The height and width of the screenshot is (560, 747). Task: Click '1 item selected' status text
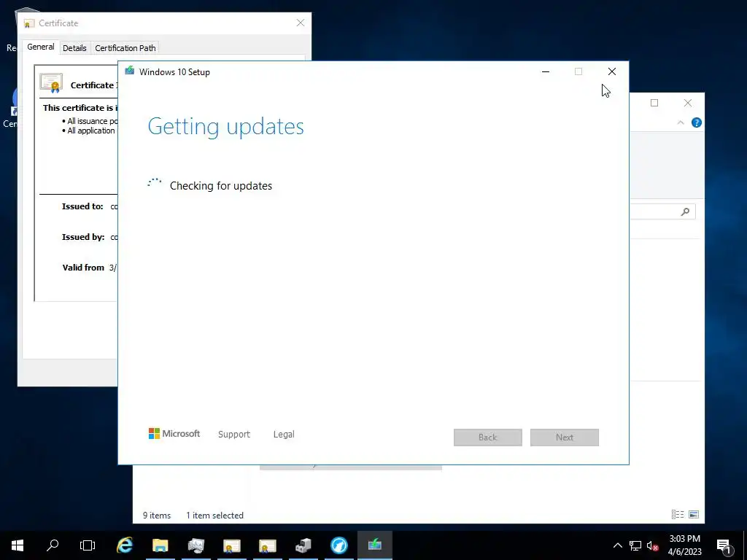[x=215, y=516]
